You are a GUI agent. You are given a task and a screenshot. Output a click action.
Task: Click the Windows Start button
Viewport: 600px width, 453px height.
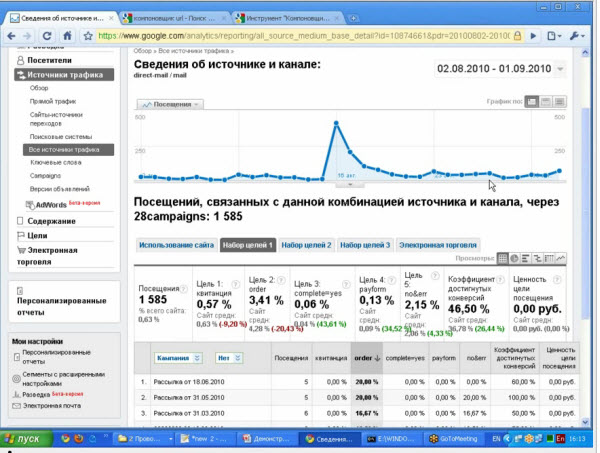coord(22,438)
